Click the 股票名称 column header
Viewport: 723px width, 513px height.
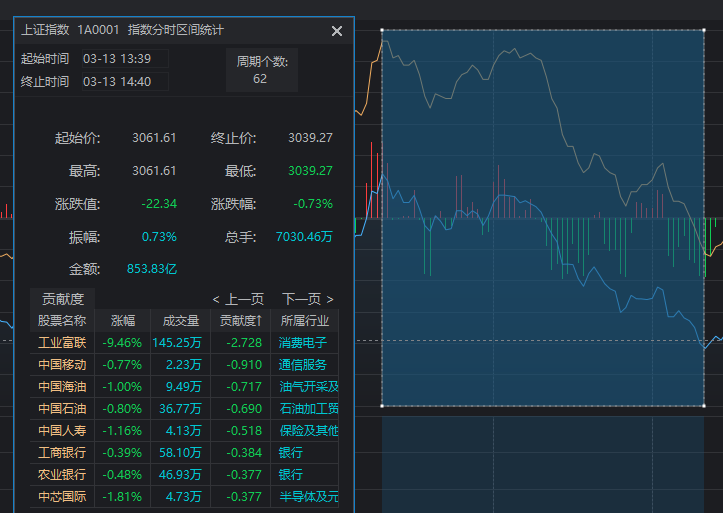click(x=62, y=321)
